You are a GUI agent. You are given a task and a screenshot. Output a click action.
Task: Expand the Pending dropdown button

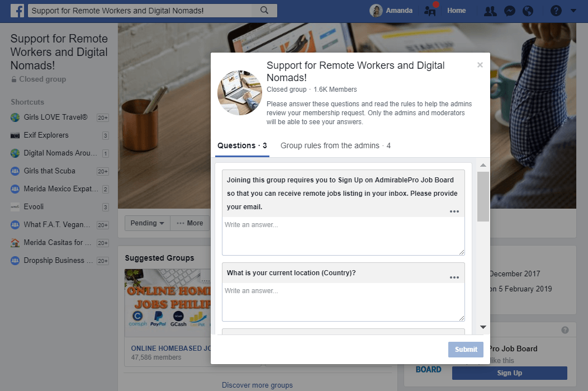(148, 223)
